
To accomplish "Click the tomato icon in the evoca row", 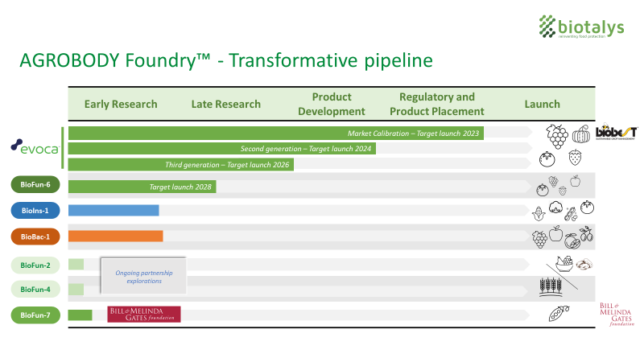I will (x=547, y=158).
